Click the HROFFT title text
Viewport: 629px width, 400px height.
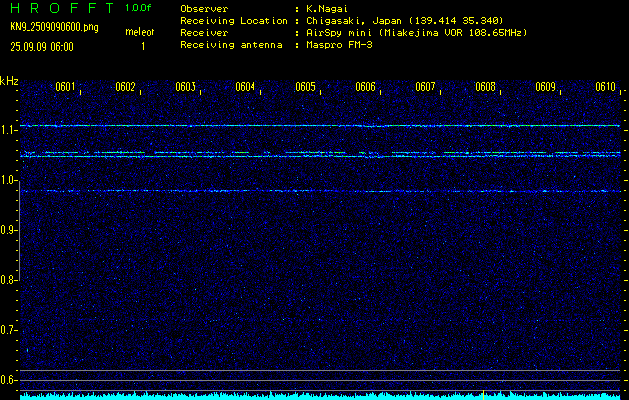[62, 8]
